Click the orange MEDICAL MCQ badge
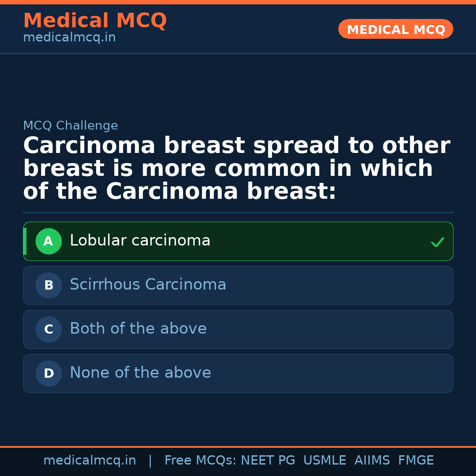The height and width of the screenshot is (476, 476). 395,29
